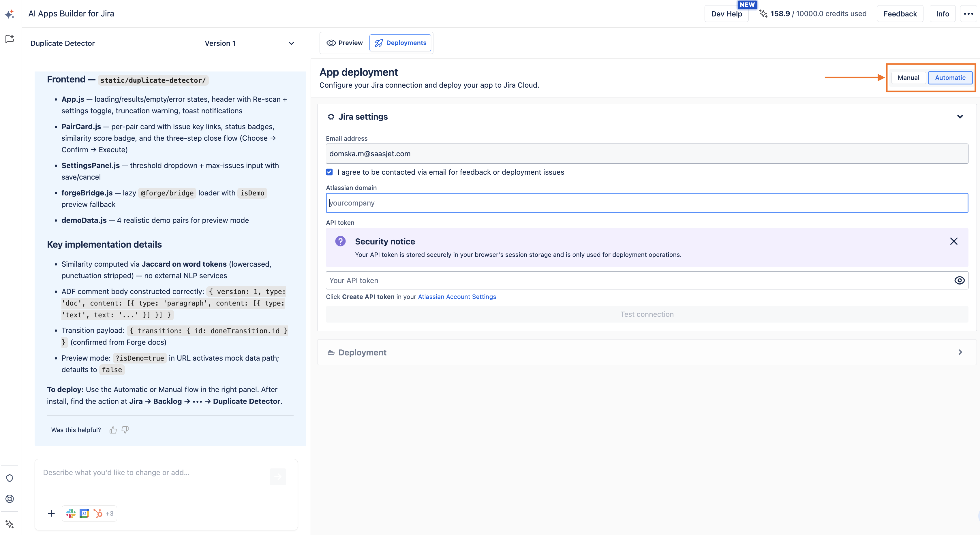
Task: Click the Duplicate Detector app title
Action: tap(62, 43)
